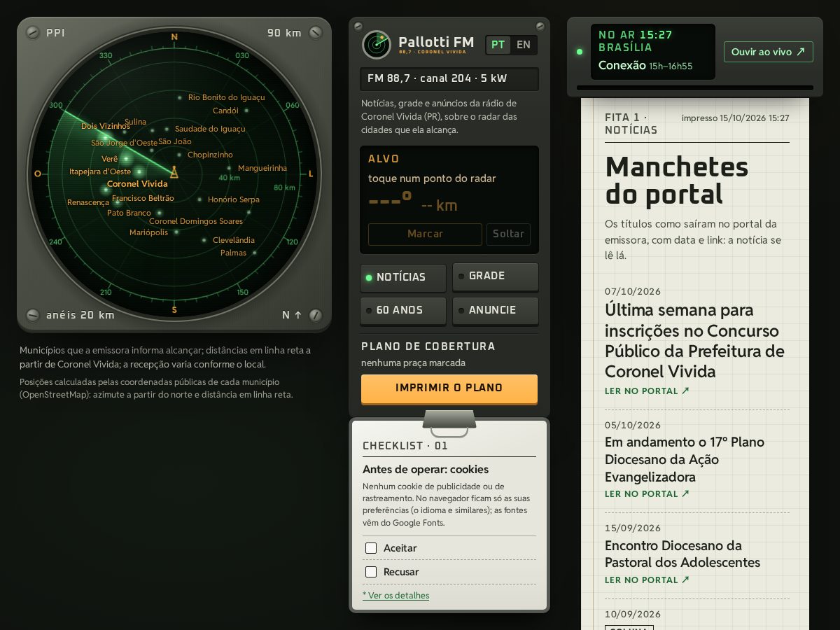Click the date '07/10/2026'
This screenshot has height=630, width=840.
633,291
